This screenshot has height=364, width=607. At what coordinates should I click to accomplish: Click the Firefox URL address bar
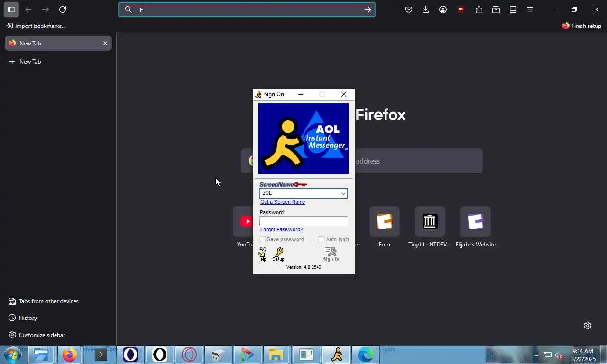click(x=247, y=9)
